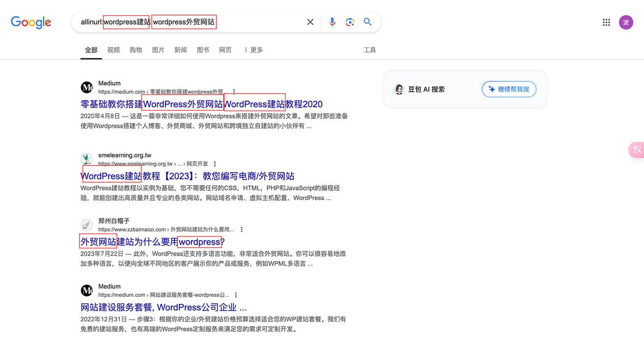The width and height of the screenshot is (644, 337).
Task: Click the 2022年12月31日 result snippet
Action: point(213,324)
